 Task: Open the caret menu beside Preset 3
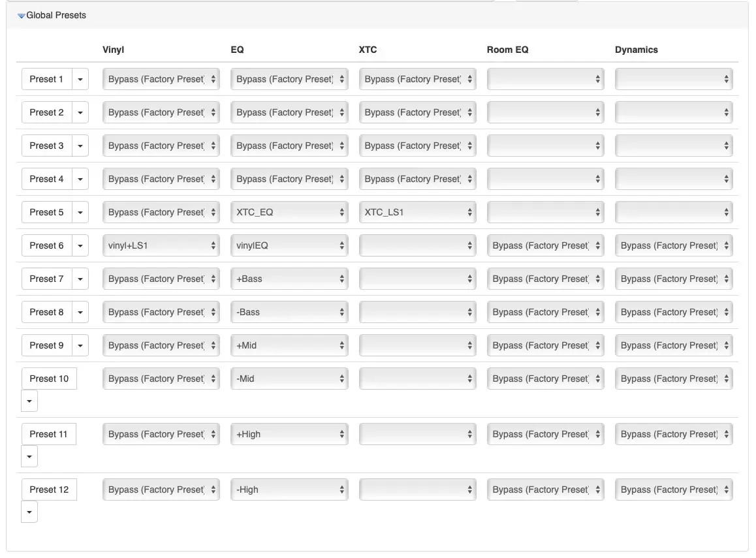tap(80, 146)
